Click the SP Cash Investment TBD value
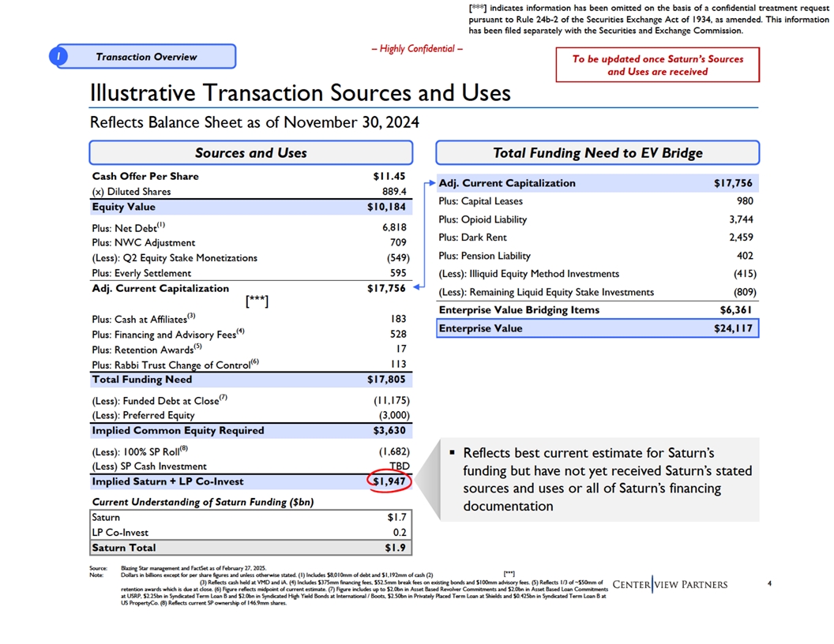This screenshot has width=834, height=644. (x=399, y=466)
